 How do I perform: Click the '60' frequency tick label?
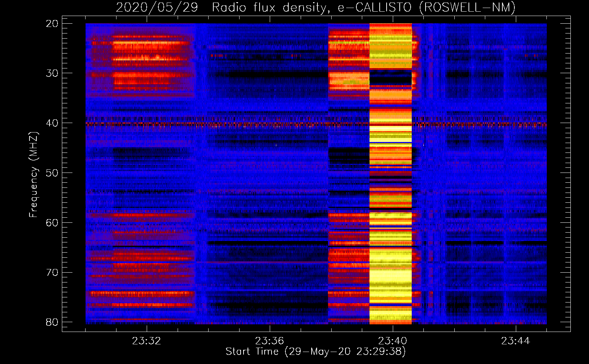52,222
